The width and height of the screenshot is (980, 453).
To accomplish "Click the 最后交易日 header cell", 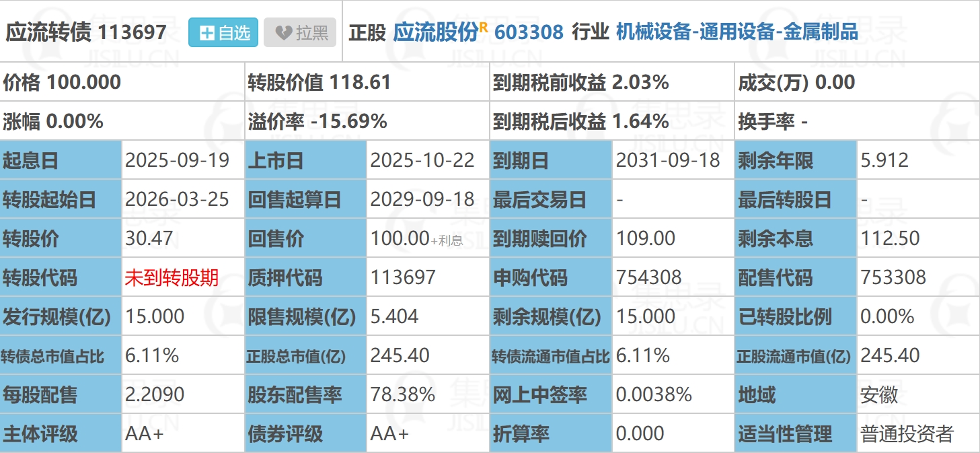I will pyautogui.click(x=551, y=199).
